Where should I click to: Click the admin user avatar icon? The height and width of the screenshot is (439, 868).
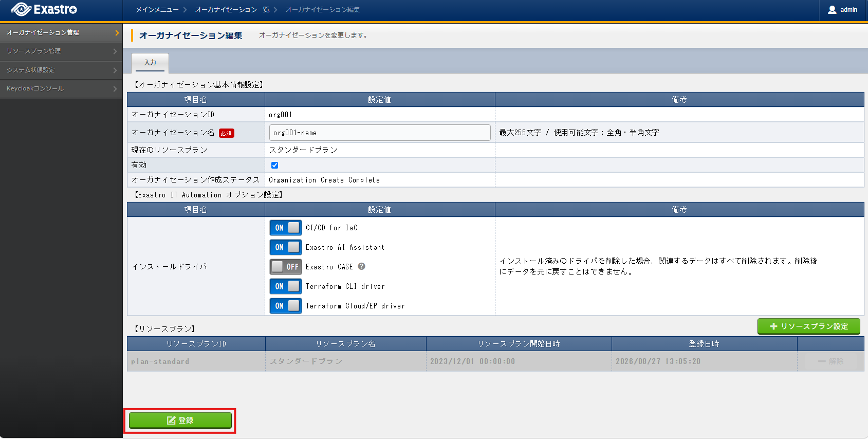click(x=832, y=10)
